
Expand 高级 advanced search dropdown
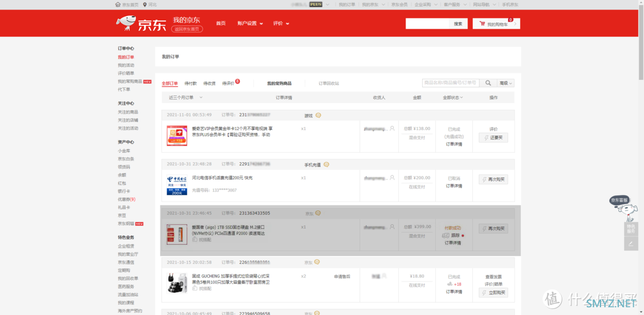point(506,83)
